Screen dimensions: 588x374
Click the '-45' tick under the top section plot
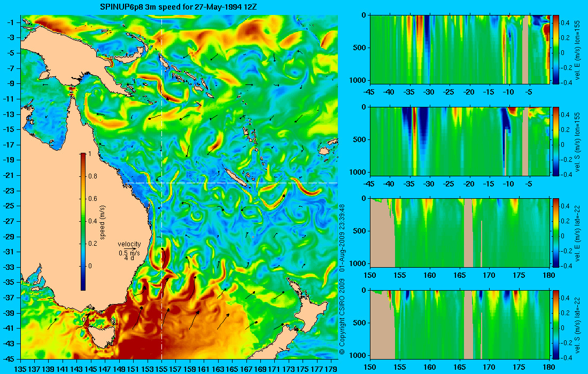370,92
